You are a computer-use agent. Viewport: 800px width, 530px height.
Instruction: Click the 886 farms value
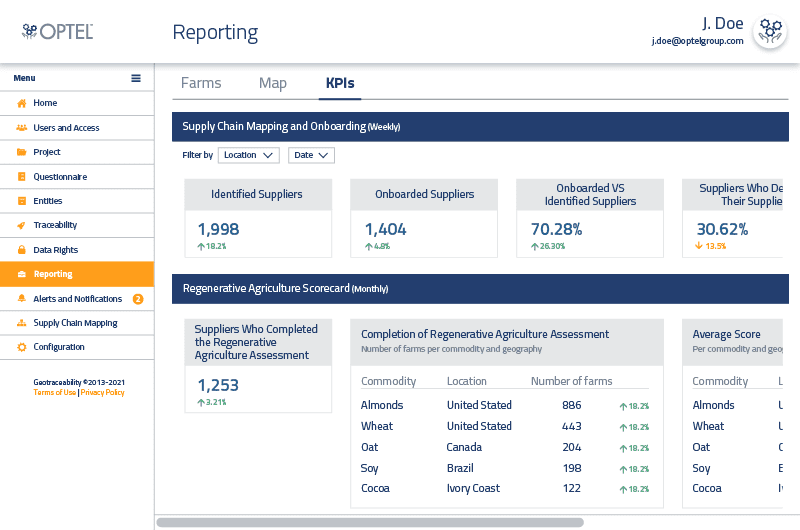pos(571,405)
